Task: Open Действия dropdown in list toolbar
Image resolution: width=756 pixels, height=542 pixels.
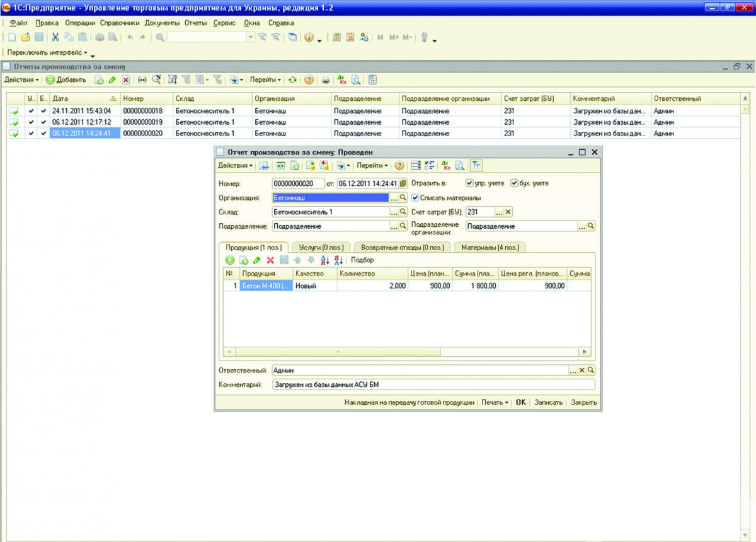Action: (x=21, y=80)
